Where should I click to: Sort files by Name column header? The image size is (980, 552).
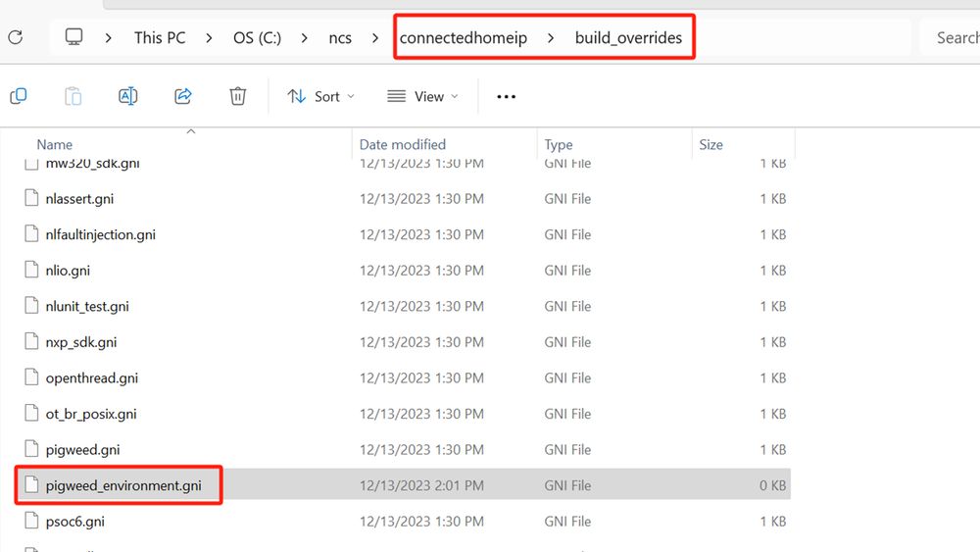(55, 144)
